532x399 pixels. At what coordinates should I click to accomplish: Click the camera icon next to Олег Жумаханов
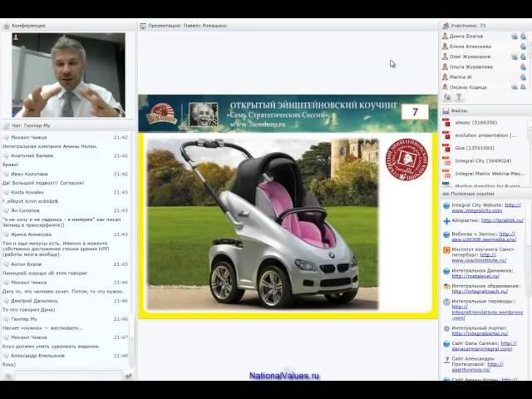[x=515, y=57]
